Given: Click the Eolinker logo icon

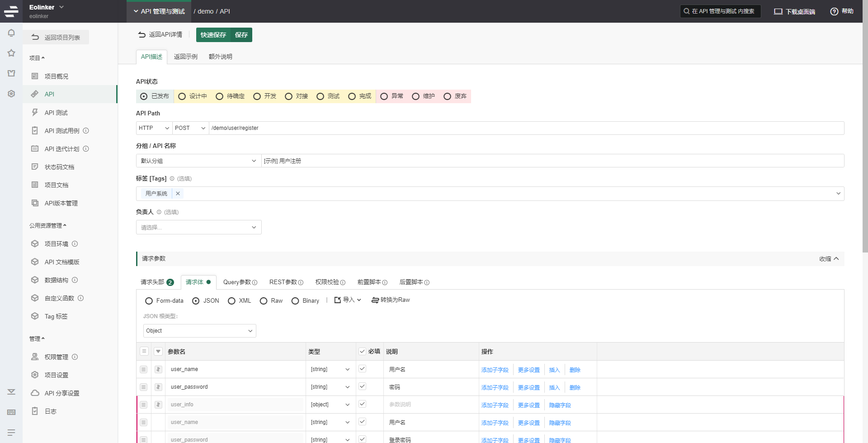Looking at the screenshot, I should 11,11.
